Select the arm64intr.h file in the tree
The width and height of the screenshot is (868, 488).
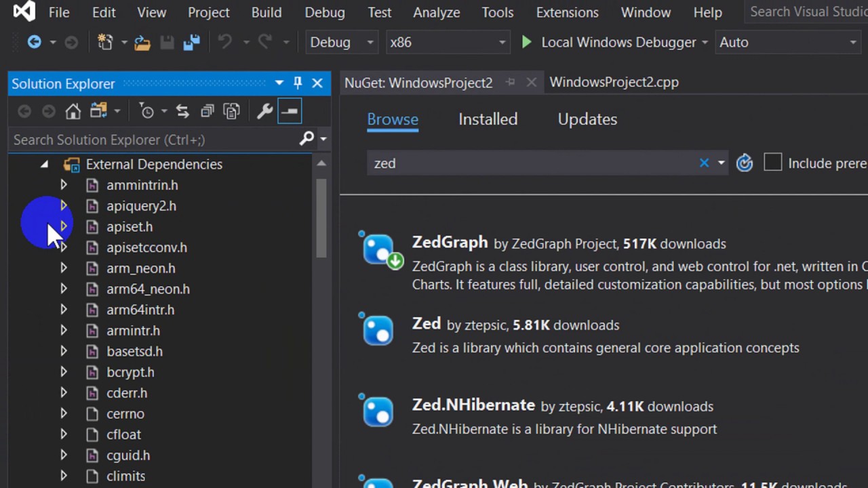[x=140, y=309]
